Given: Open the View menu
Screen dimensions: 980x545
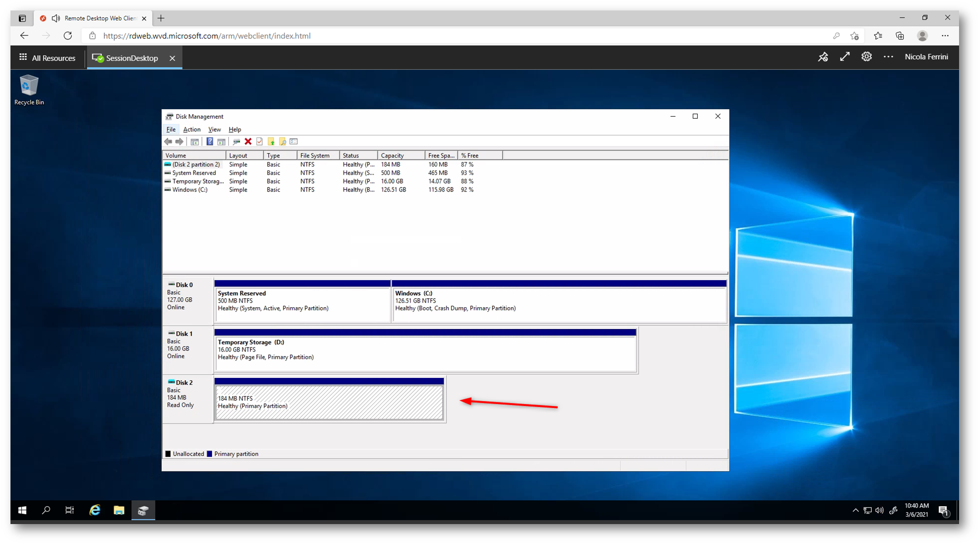Looking at the screenshot, I should pos(214,130).
